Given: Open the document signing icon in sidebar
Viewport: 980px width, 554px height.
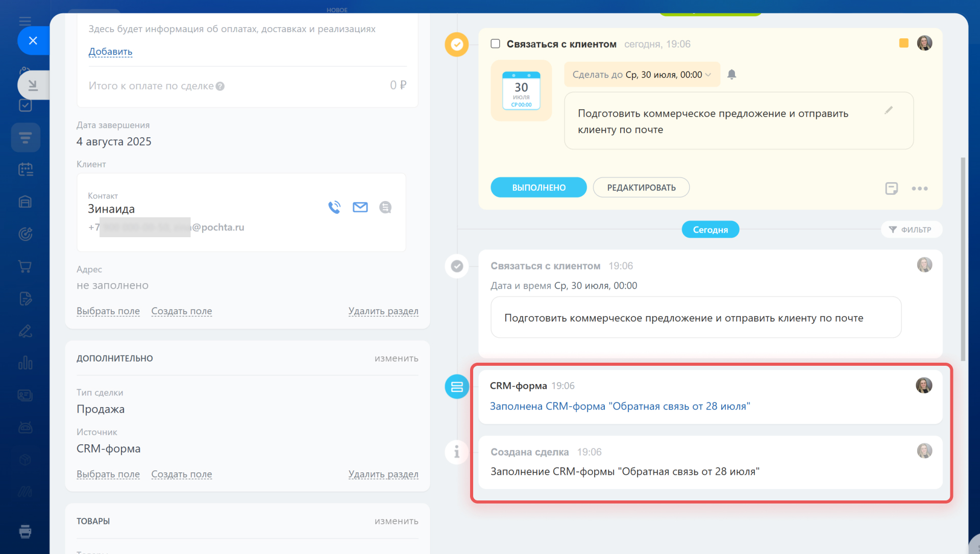Looking at the screenshot, I should click(25, 298).
